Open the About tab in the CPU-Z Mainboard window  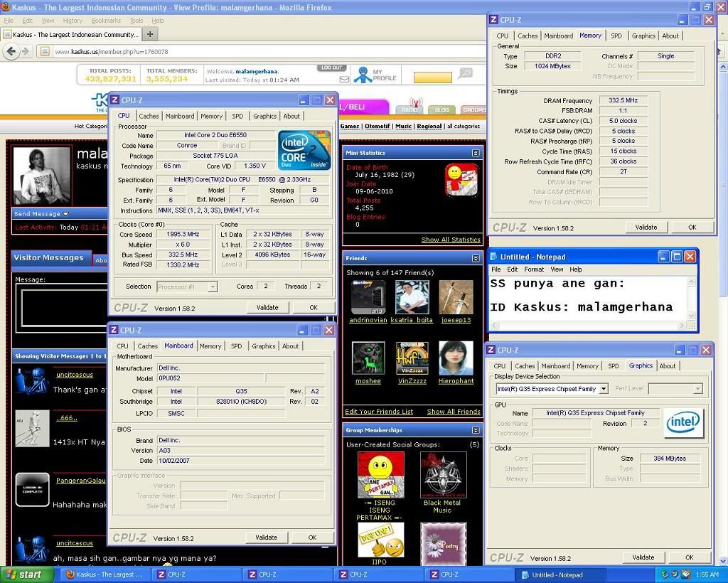[x=291, y=346]
